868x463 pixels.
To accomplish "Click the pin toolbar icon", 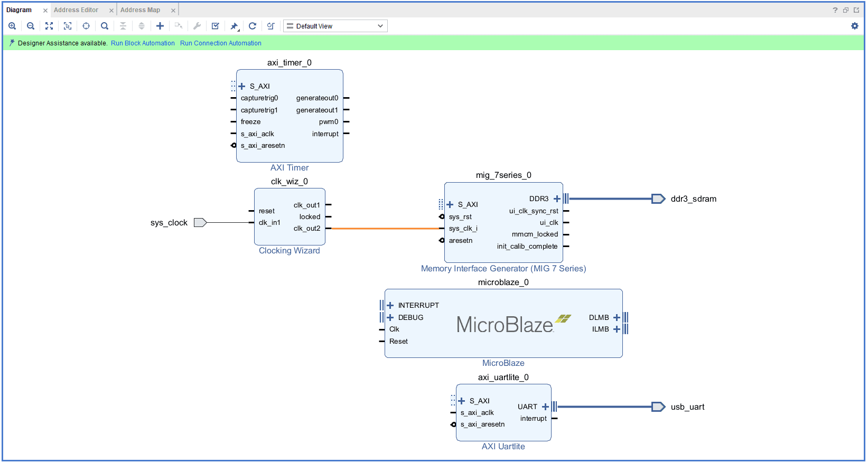I will tap(234, 26).
